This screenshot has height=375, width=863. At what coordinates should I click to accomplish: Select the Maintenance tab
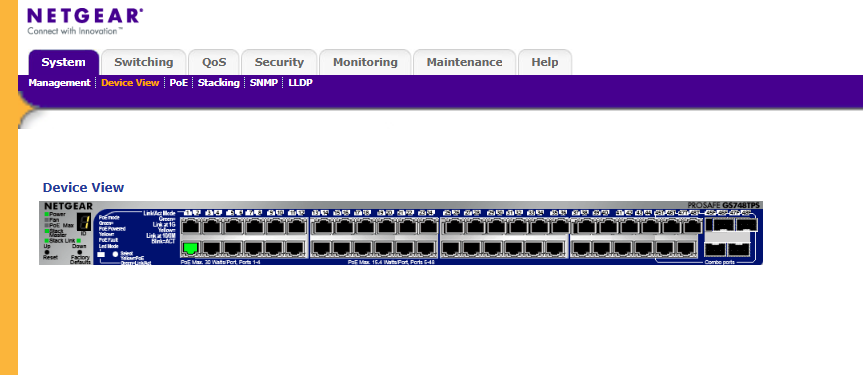click(x=464, y=62)
